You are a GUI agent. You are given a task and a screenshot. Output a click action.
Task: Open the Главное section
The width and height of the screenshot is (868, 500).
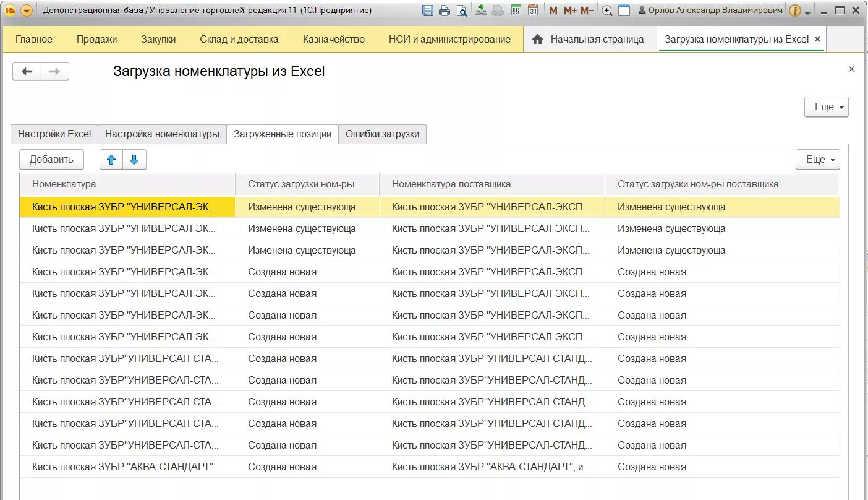(x=34, y=39)
